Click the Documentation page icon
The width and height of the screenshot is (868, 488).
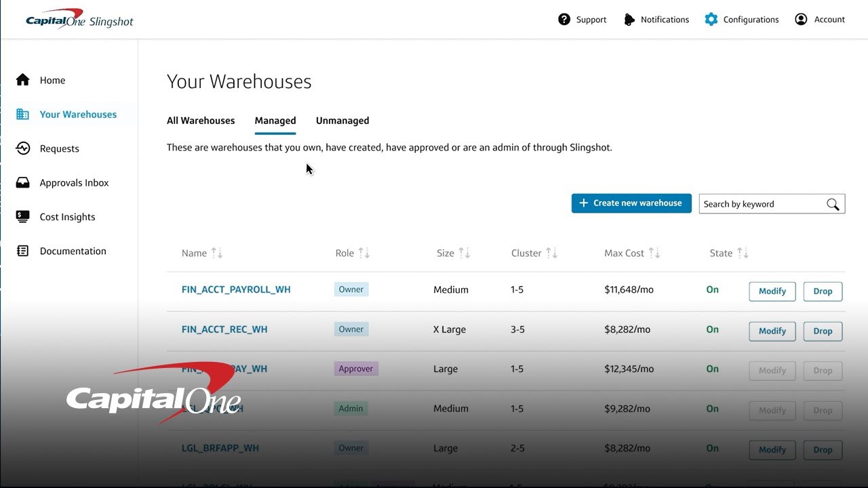click(23, 251)
